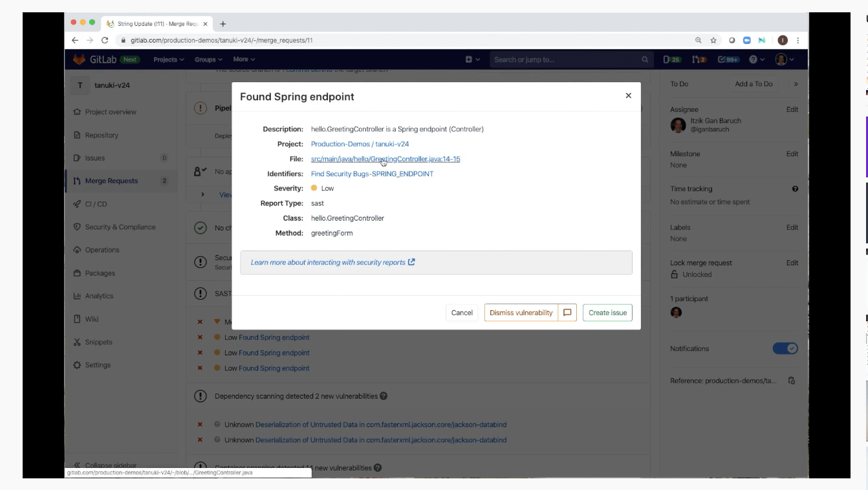Viewport: 868px width, 490px height.
Task: Click the GitLab fox logo
Action: pyautogui.click(x=79, y=60)
